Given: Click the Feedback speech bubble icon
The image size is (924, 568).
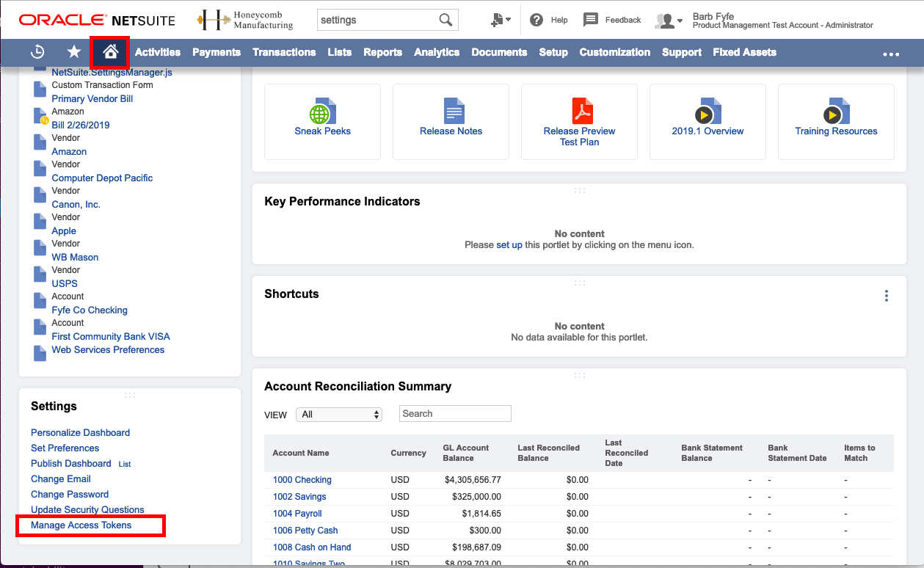Looking at the screenshot, I should pyautogui.click(x=591, y=20).
